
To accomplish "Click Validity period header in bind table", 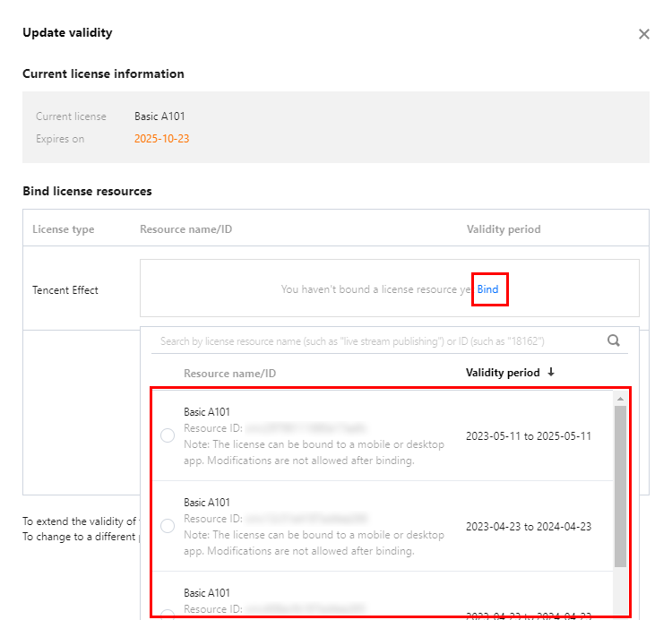I will [x=504, y=229].
